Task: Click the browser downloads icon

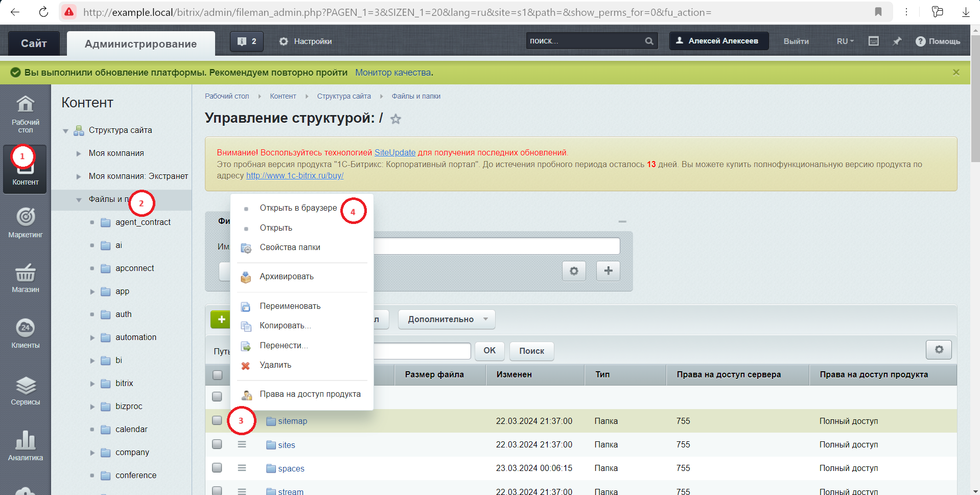Action: pos(966,12)
